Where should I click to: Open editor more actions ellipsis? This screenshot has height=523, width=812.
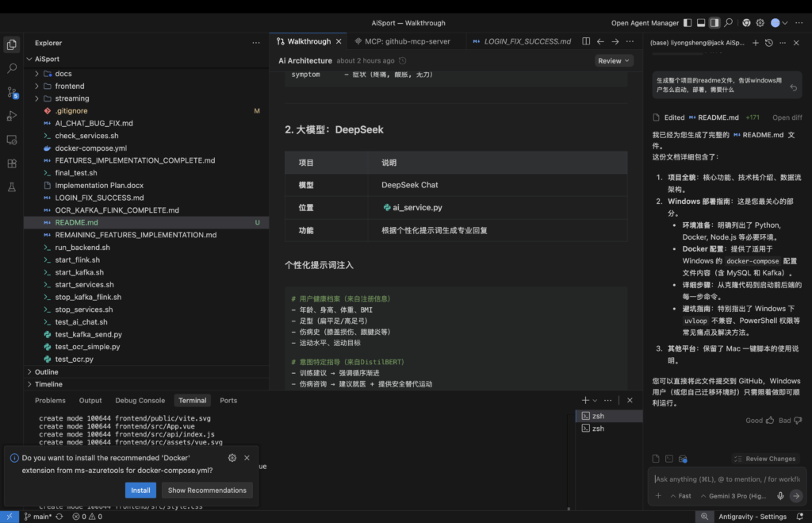pyautogui.click(x=630, y=41)
